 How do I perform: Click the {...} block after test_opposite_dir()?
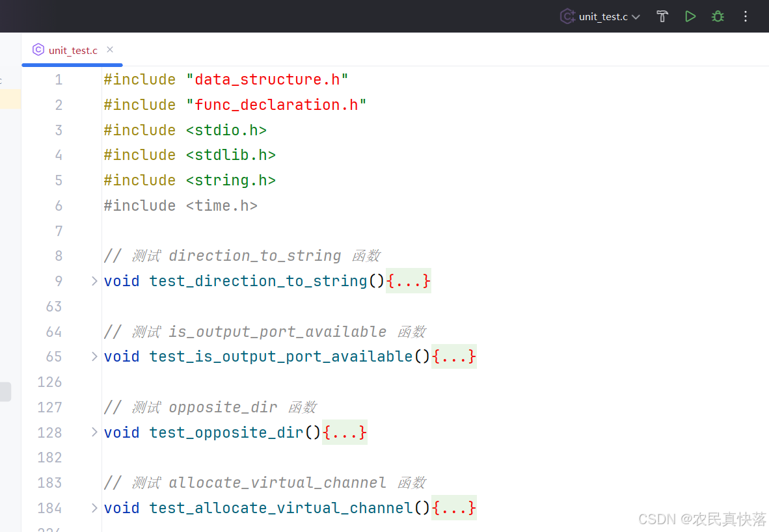pyautogui.click(x=345, y=432)
